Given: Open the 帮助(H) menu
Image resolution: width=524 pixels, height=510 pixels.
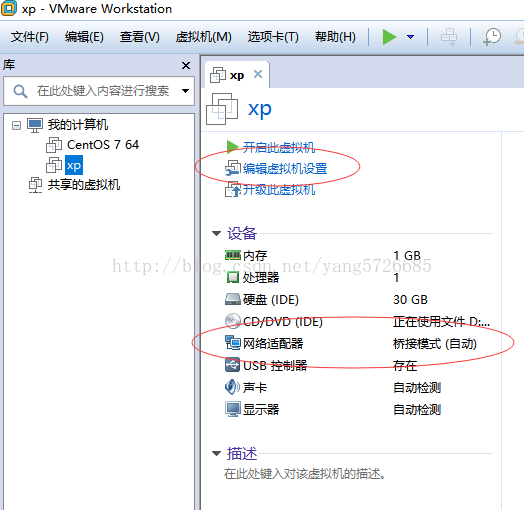Looking at the screenshot, I should click(x=335, y=37).
